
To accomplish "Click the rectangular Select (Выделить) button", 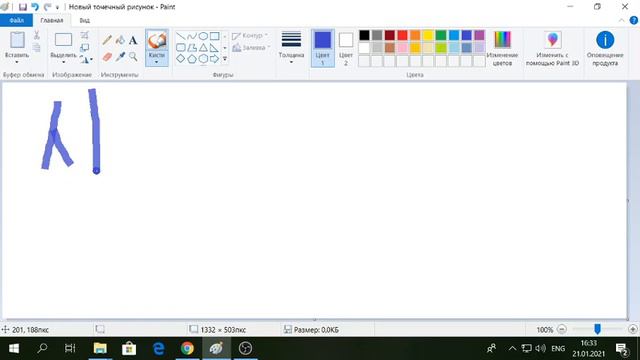I will point(64,40).
